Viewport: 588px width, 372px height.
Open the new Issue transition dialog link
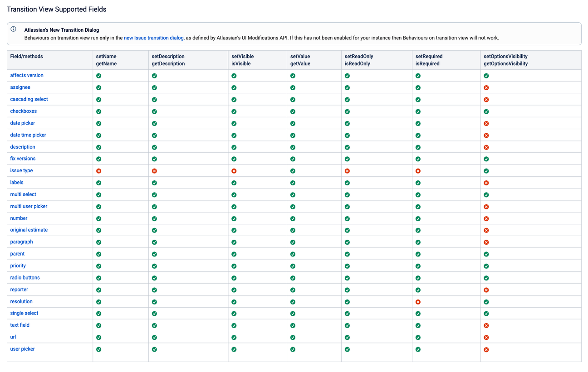click(x=154, y=38)
